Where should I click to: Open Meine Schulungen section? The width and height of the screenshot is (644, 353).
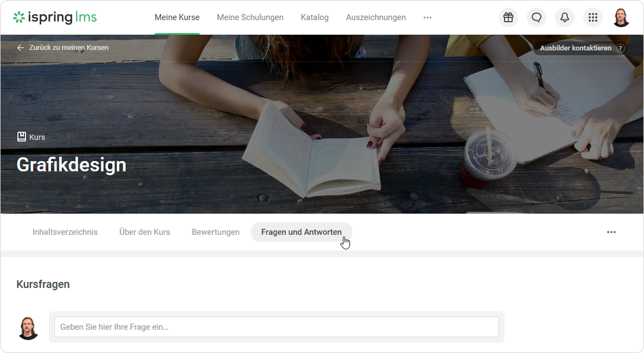coord(250,17)
